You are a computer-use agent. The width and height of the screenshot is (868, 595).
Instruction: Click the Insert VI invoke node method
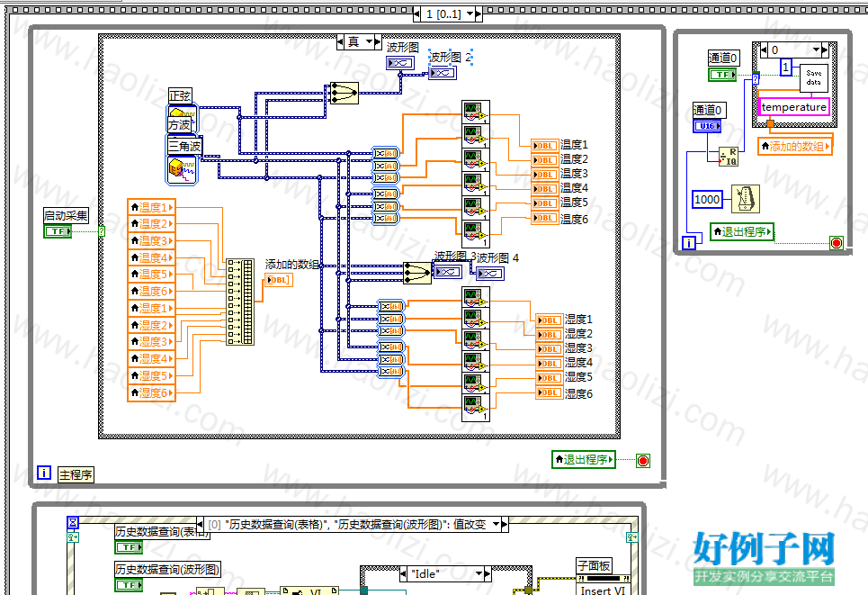pyautogui.click(x=603, y=590)
